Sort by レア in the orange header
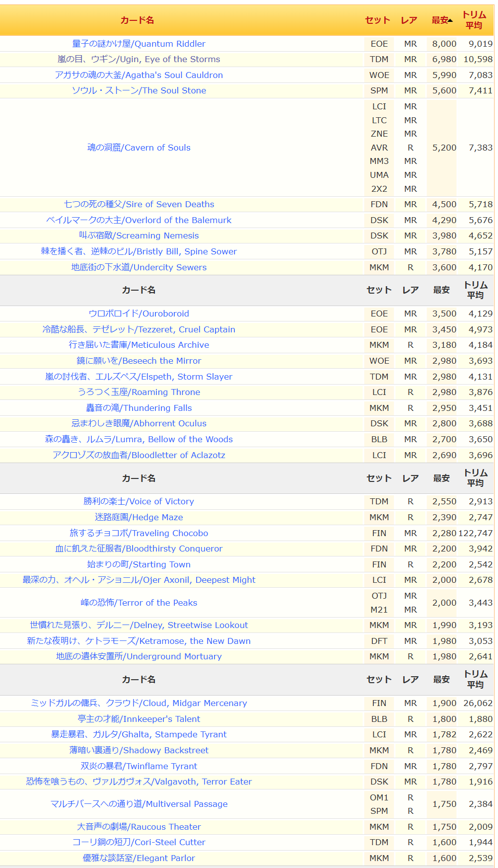This screenshot has width=498, height=868. coord(409,20)
